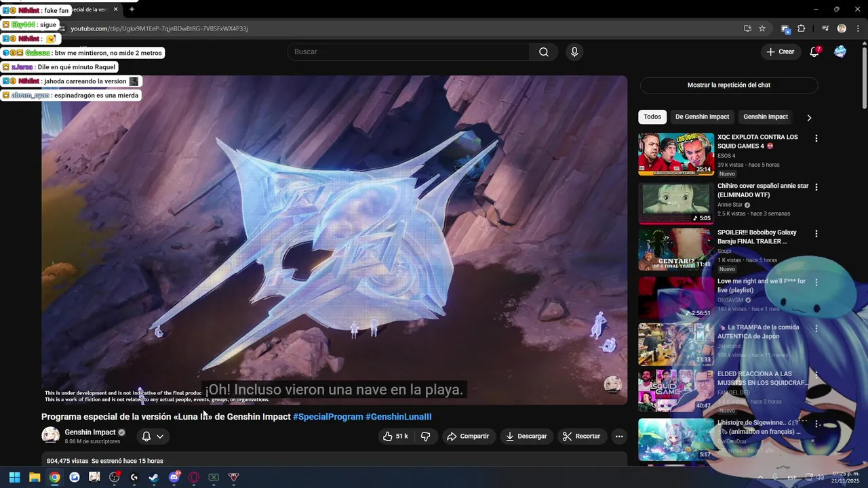Click the Descargar button

[526, 436]
